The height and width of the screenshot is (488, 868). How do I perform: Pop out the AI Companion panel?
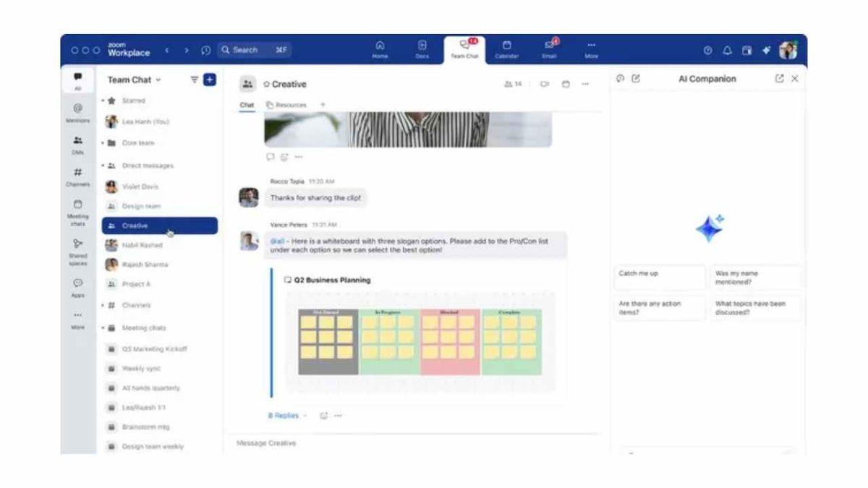(x=779, y=79)
